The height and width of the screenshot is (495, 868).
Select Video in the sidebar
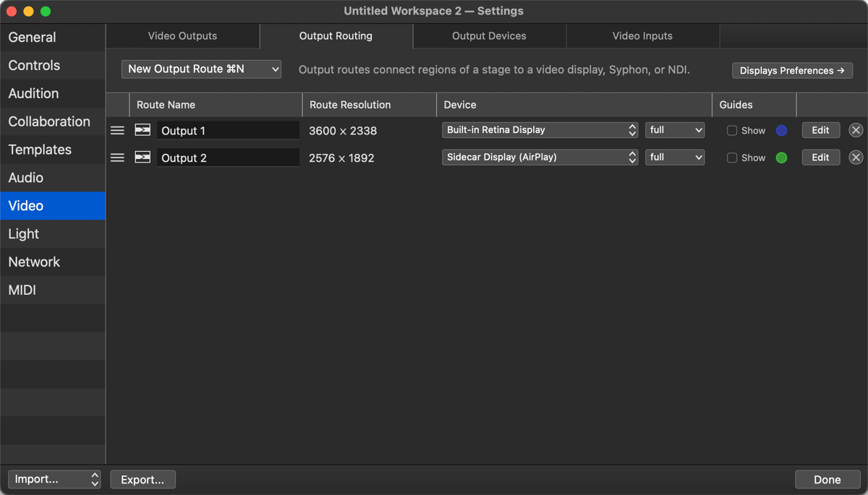tap(53, 206)
